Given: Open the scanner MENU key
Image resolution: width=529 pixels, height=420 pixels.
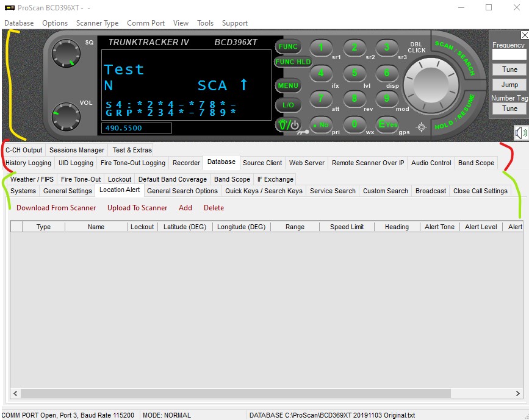Looking at the screenshot, I should click(x=287, y=85).
